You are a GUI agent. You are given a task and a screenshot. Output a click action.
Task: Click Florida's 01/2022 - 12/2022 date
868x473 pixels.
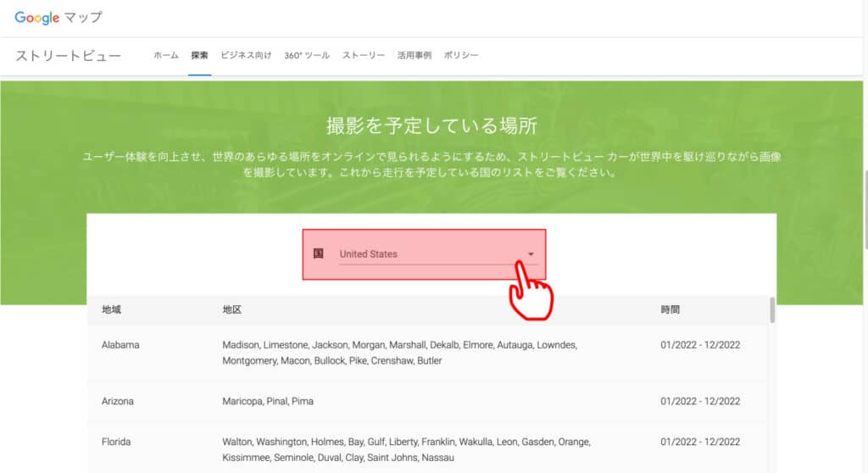click(700, 442)
